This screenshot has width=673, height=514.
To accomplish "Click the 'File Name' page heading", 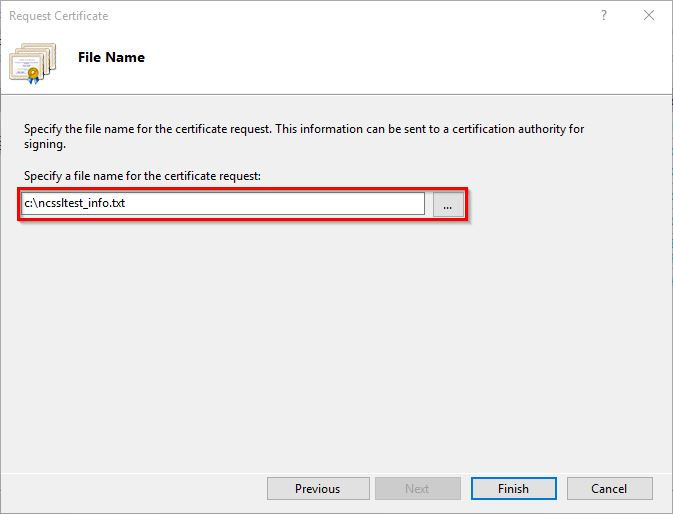I will 111,58.
